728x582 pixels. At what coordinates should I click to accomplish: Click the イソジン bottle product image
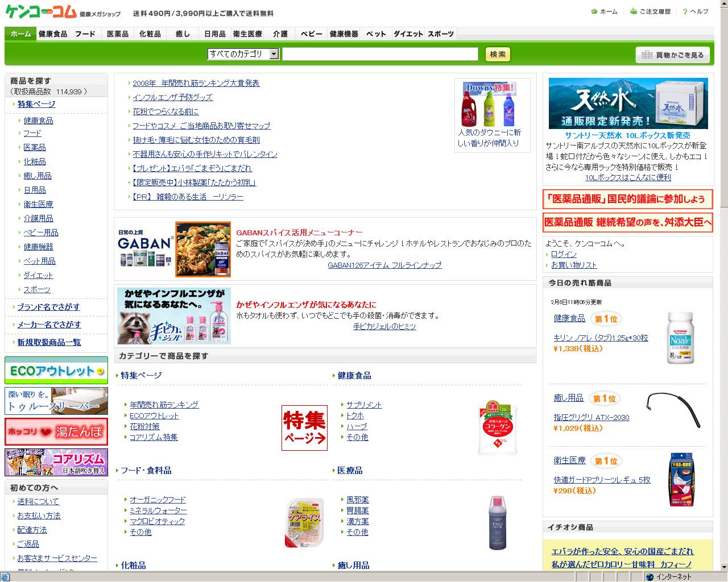pyautogui.click(x=498, y=523)
